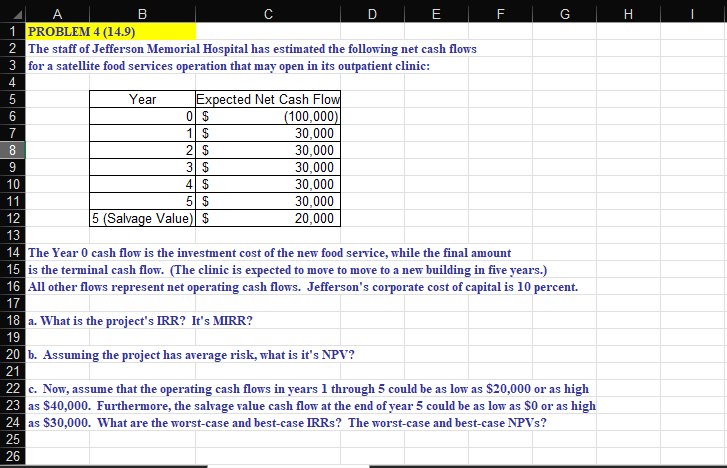Select row 13 header
727x468 pixels.
click(x=13, y=235)
